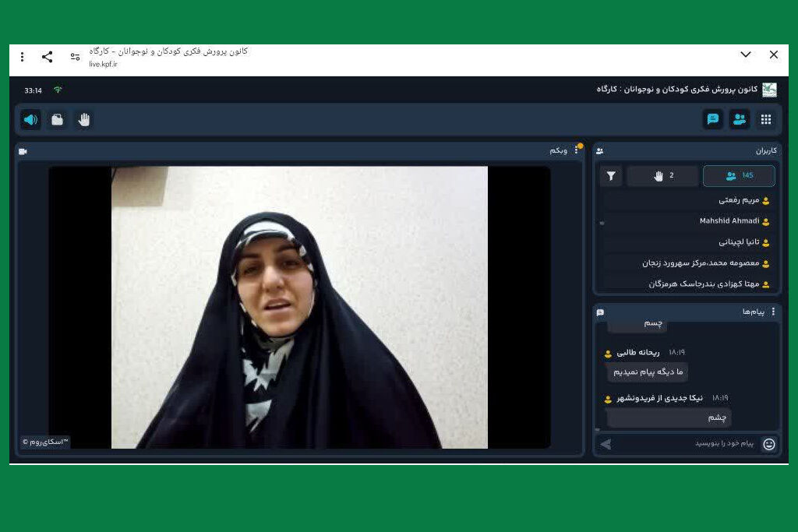Open messages panel three-dot options
The width and height of the screenshot is (798, 532).
click(773, 312)
